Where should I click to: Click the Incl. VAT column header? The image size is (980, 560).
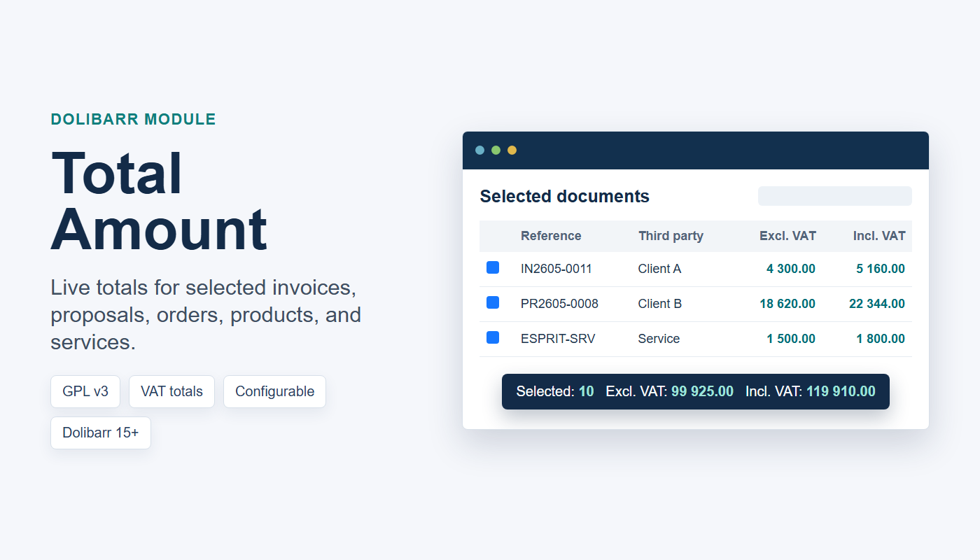point(879,236)
